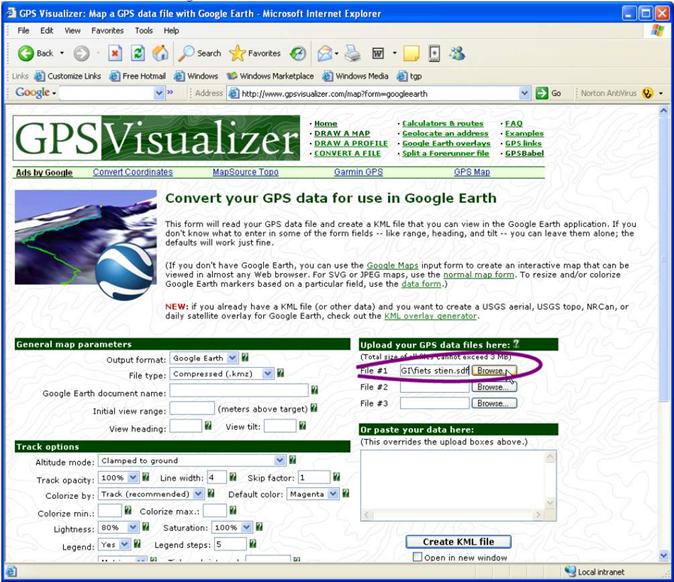
Task: Click the Google toolbar search box
Action: [112, 93]
